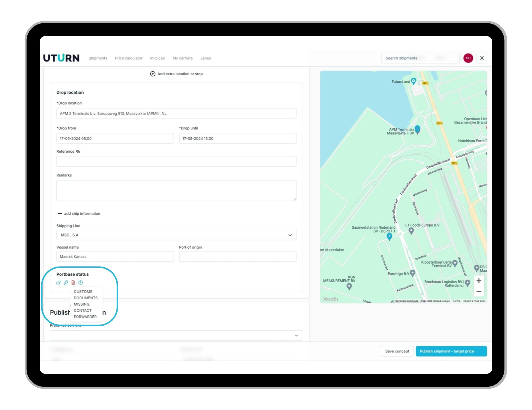The height and width of the screenshot is (410, 532).
Task: Open the Drop until date field
Action: point(238,138)
